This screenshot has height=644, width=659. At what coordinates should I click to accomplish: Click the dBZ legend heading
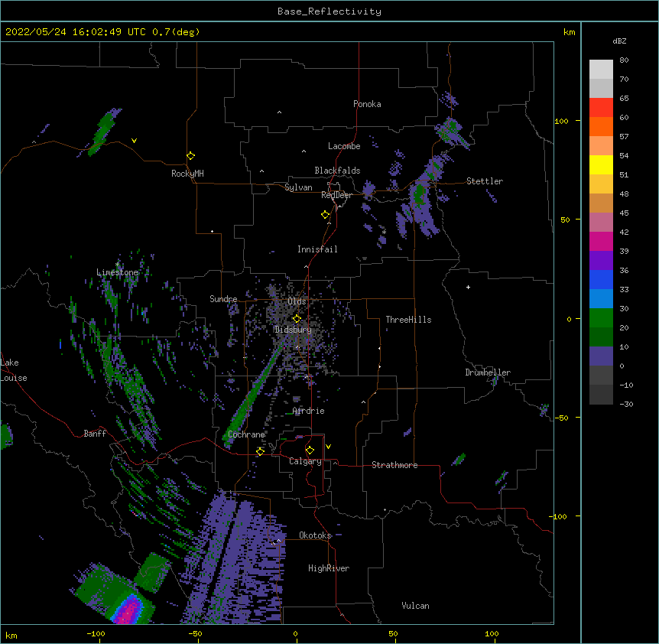tap(619, 41)
